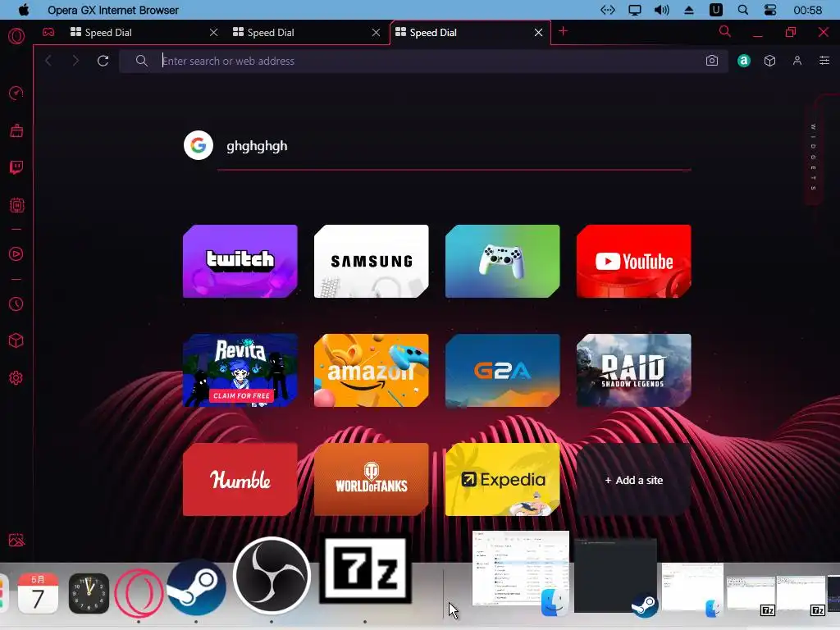Open Opera GX Internet Browser app menu
Viewport: 840px width, 630px height.
[x=113, y=10]
